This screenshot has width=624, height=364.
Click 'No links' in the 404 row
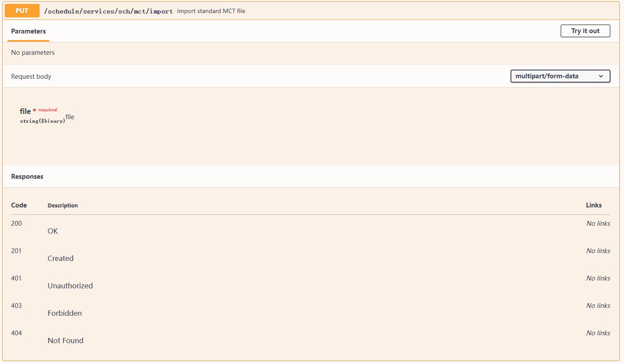point(598,333)
